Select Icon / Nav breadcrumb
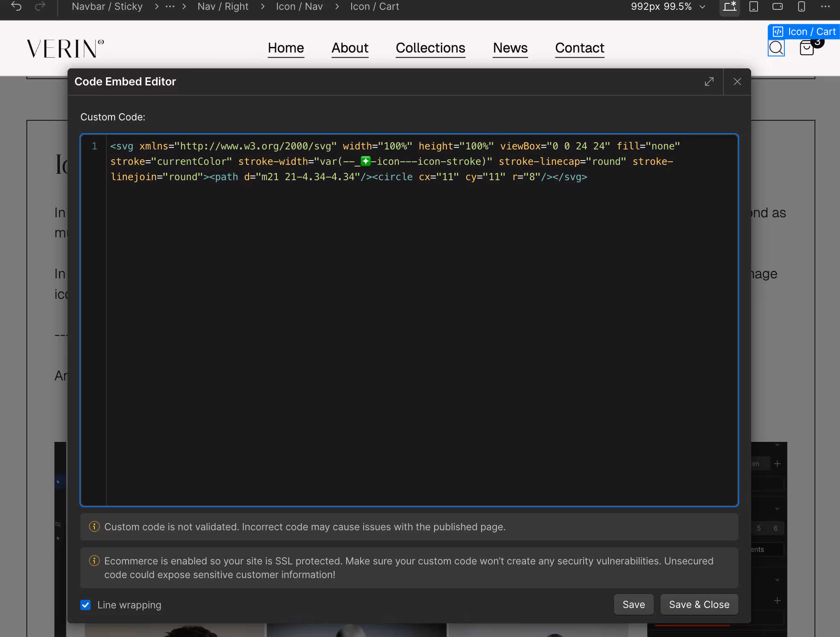 tap(300, 7)
